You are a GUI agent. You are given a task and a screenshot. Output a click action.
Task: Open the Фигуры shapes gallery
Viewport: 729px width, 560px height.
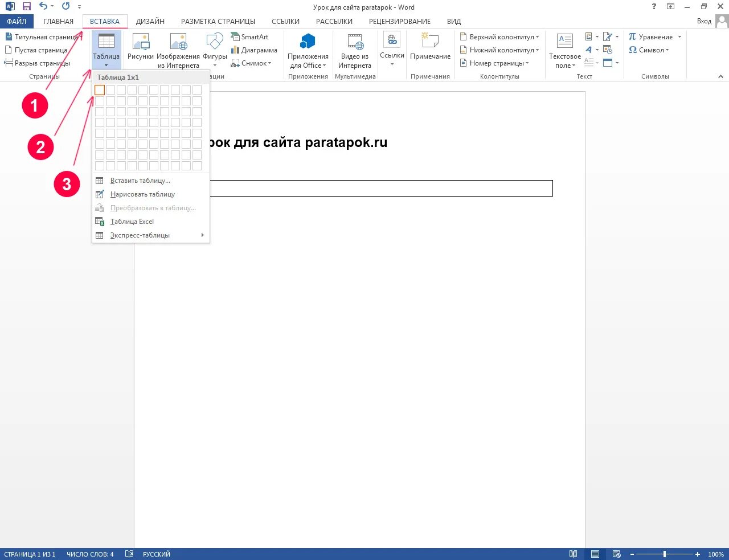(215, 50)
